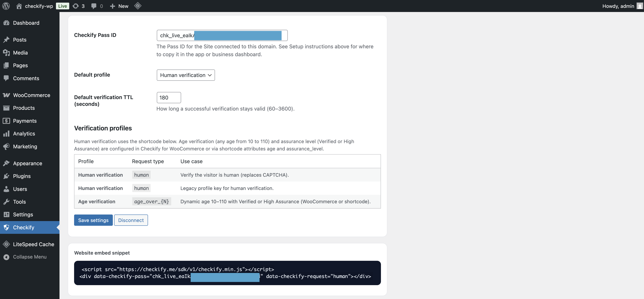Screen dimensions: 644x299
Task: Go to the Plugins menu
Action: (x=30, y=176)
